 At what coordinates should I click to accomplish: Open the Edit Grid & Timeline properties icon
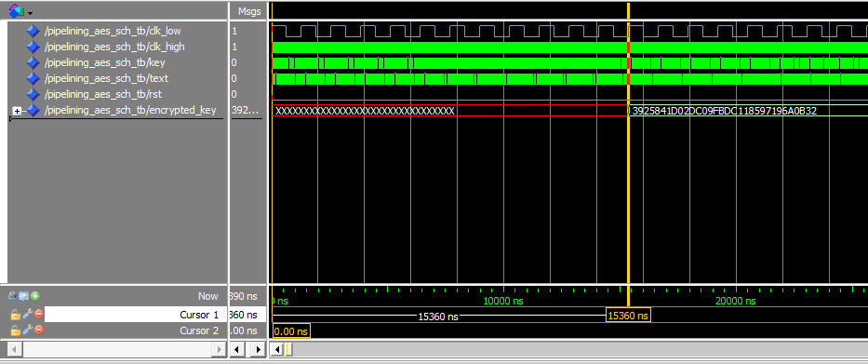pyautogui.click(x=24, y=296)
